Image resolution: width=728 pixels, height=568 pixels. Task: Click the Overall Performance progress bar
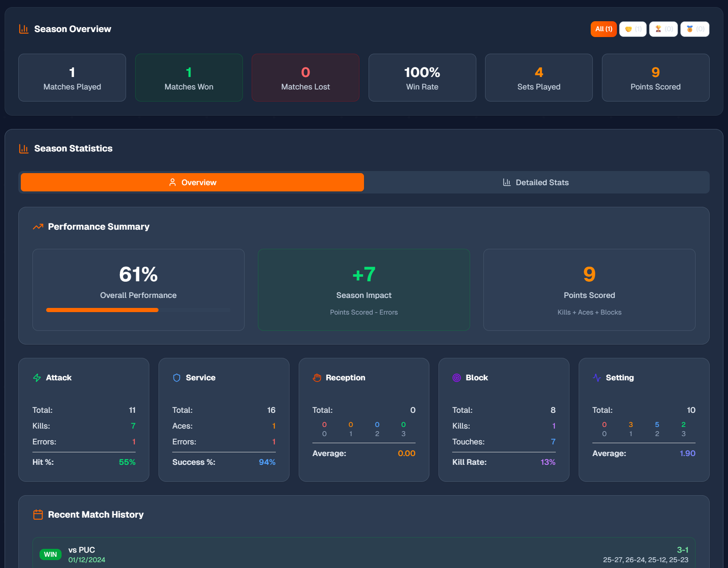click(x=138, y=310)
